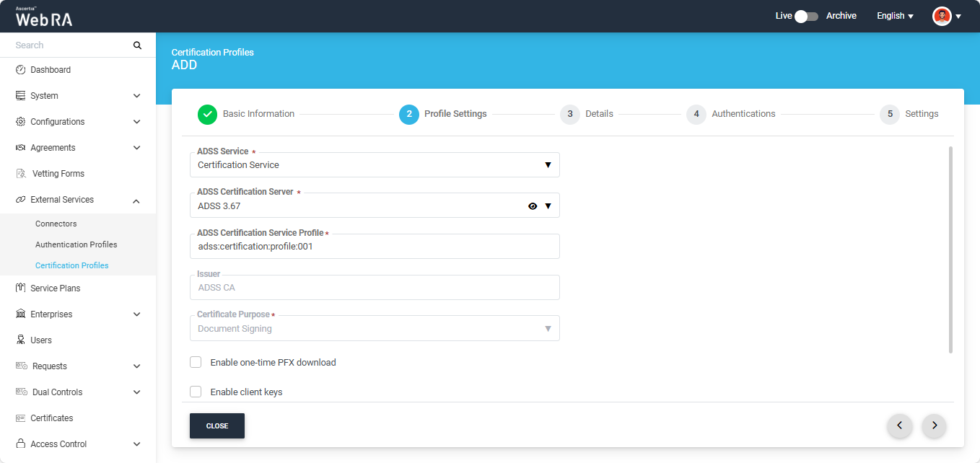The height and width of the screenshot is (463, 980).
Task: Click the Certificates icon in sidebar
Action: coord(20,418)
